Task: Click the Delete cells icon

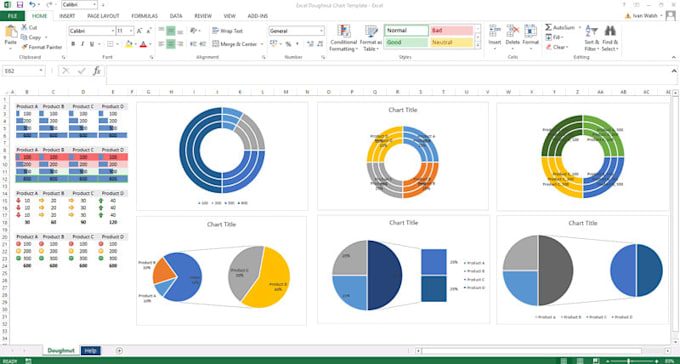Action: (513, 31)
